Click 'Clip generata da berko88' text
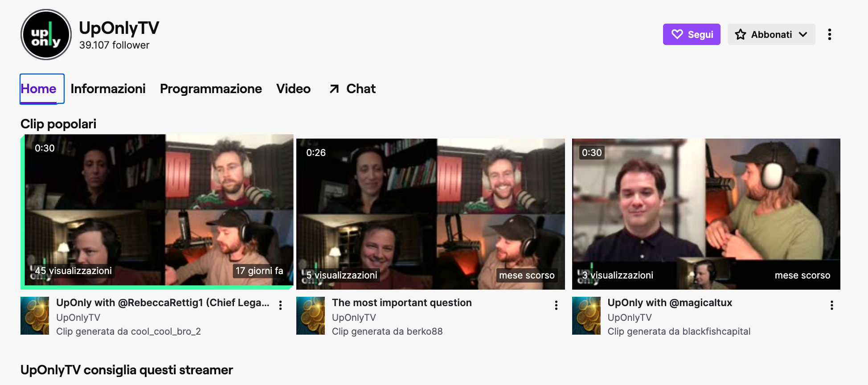Image resolution: width=868 pixels, height=385 pixels. [387, 332]
